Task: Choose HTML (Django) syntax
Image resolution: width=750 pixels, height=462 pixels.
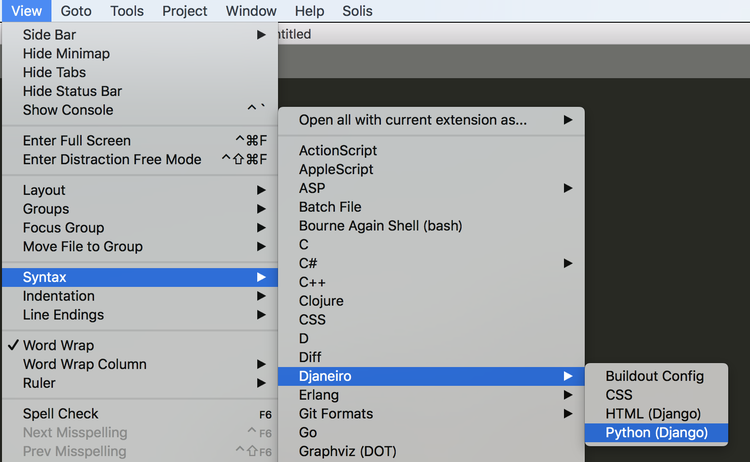Action: 656,414
